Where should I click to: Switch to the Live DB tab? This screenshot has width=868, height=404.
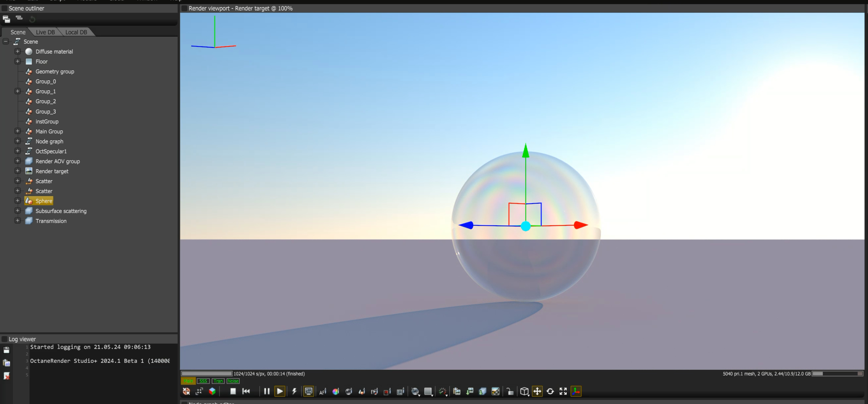click(x=45, y=32)
